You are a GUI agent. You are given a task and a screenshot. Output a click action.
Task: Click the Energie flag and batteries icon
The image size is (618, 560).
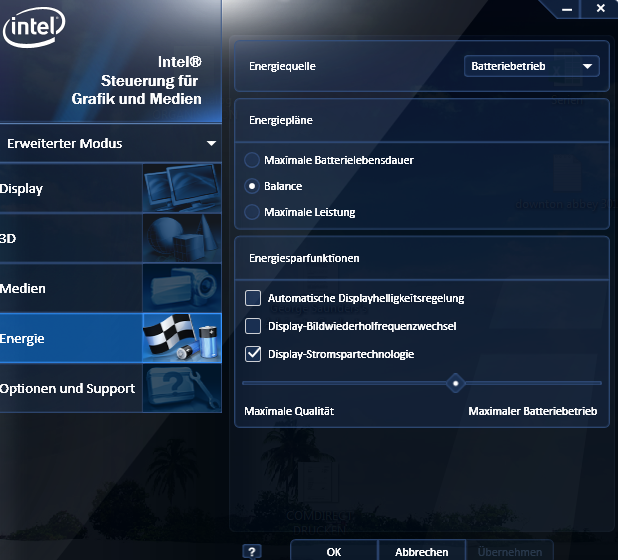point(182,338)
